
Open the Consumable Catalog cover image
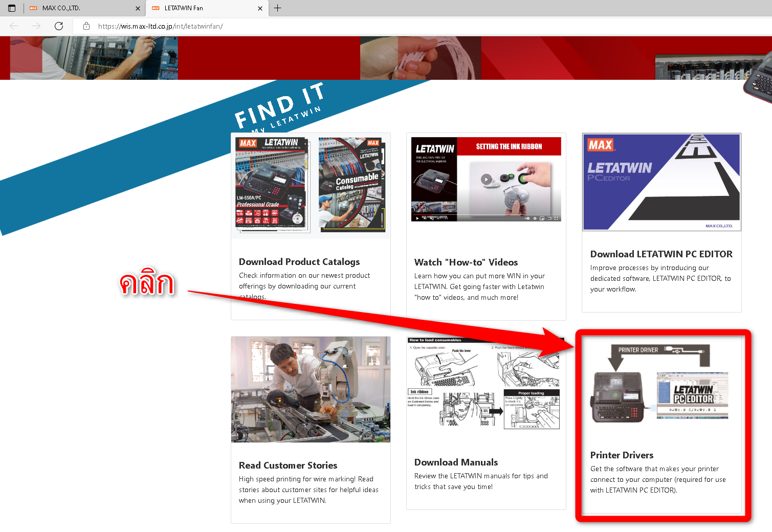point(352,185)
